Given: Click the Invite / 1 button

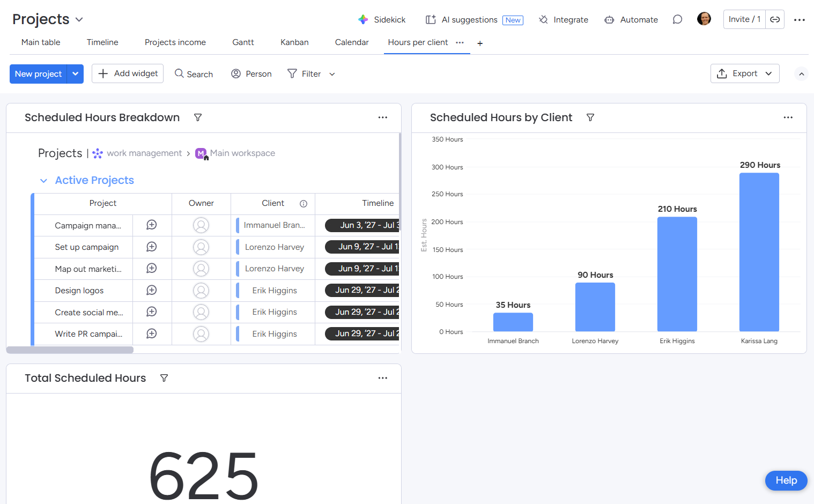Looking at the screenshot, I should pos(744,19).
